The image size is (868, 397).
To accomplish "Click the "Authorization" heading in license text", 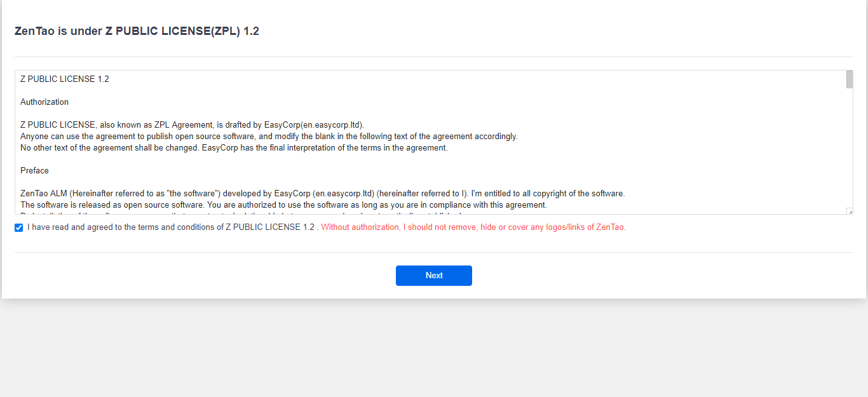I will [x=44, y=102].
